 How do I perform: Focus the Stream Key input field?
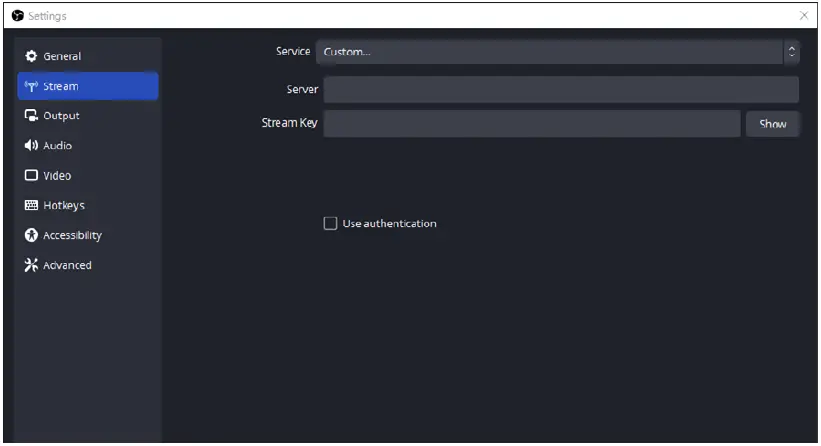[531, 124]
